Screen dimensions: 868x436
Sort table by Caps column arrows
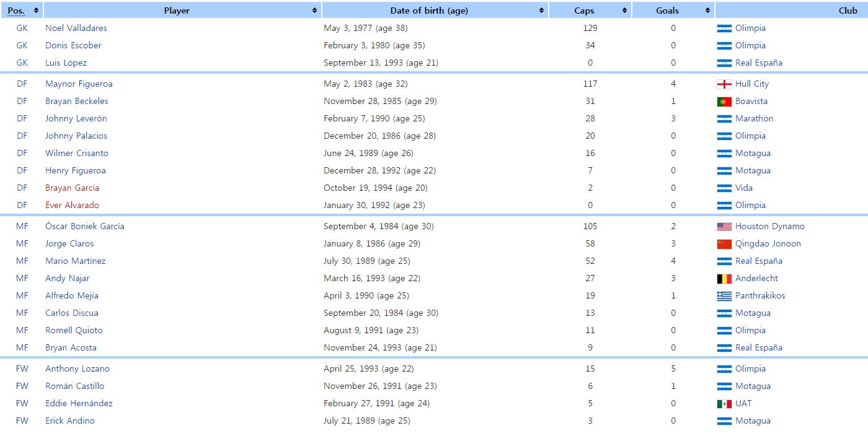point(625,11)
